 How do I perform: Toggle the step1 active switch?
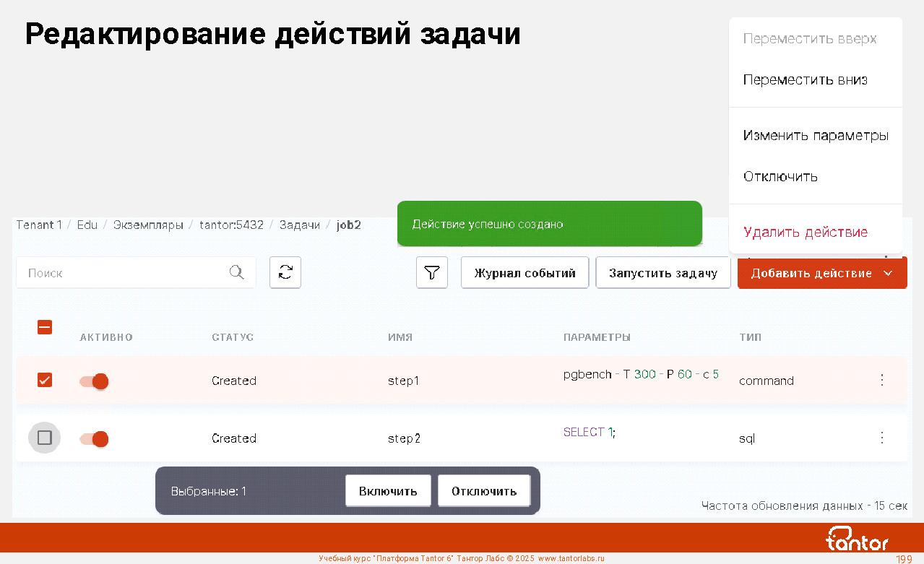click(x=94, y=381)
